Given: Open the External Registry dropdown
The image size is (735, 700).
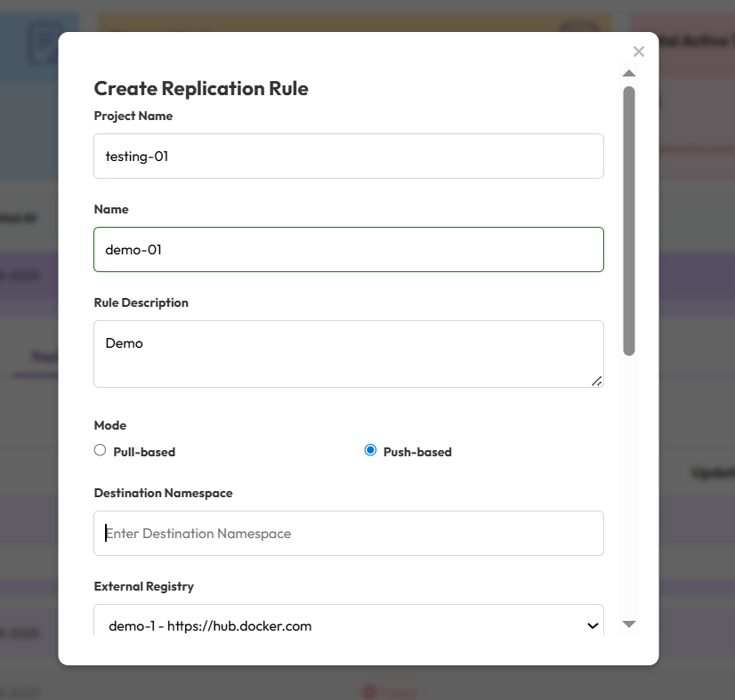Looking at the screenshot, I should 348,626.
